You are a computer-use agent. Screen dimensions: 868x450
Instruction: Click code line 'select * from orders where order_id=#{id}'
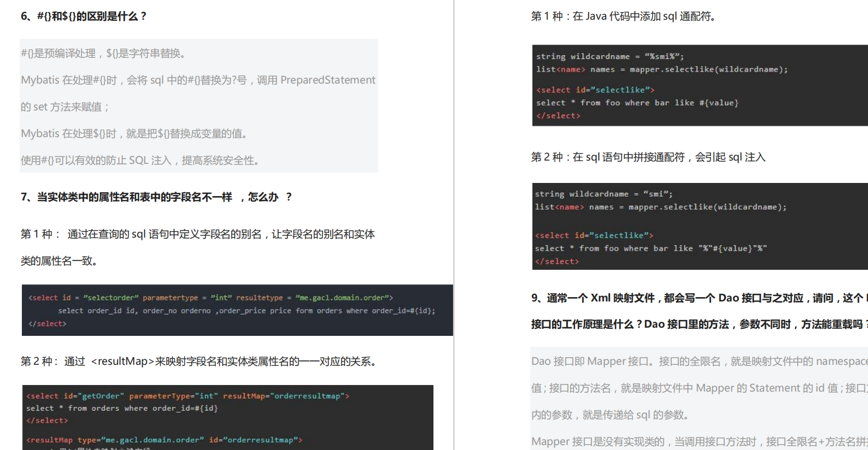click(122, 408)
